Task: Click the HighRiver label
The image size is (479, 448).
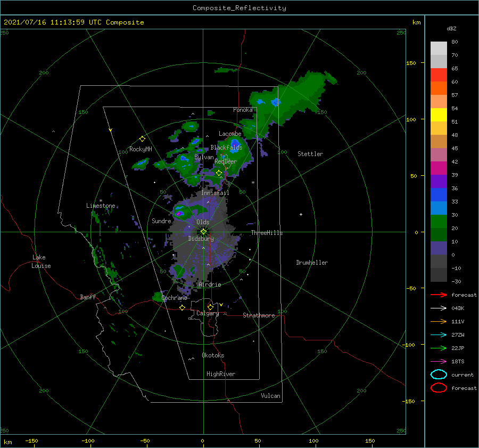Action: [221, 374]
